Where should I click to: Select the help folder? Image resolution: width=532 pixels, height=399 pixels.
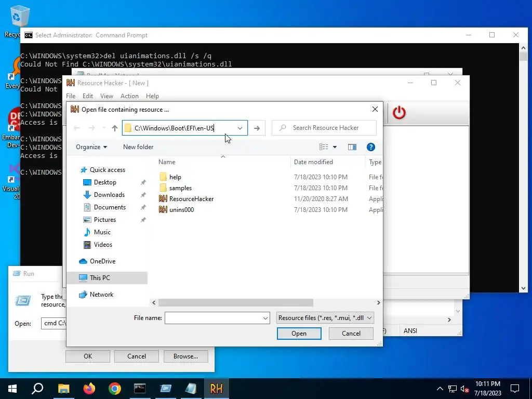[175, 177]
